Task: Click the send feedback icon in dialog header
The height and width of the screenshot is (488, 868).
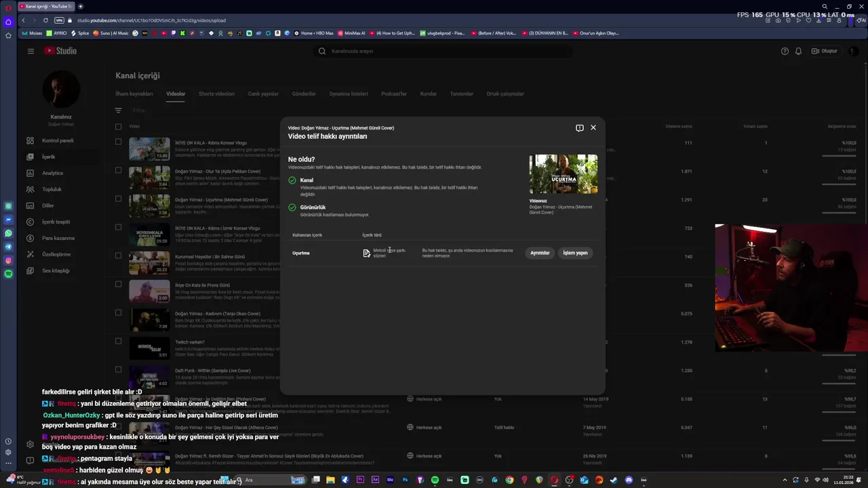Action: pyautogui.click(x=580, y=127)
